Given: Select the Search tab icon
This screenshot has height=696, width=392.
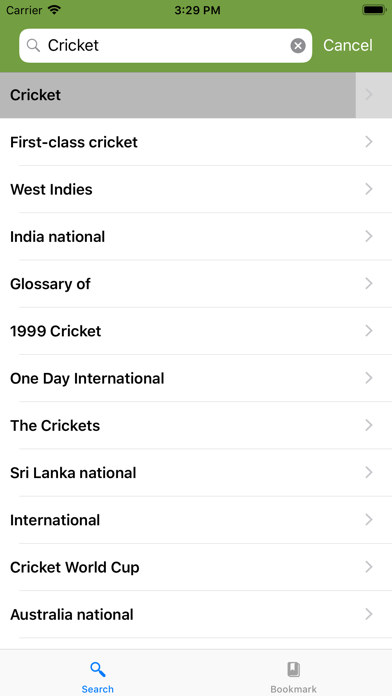Looking at the screenshot, I should 98,669.
